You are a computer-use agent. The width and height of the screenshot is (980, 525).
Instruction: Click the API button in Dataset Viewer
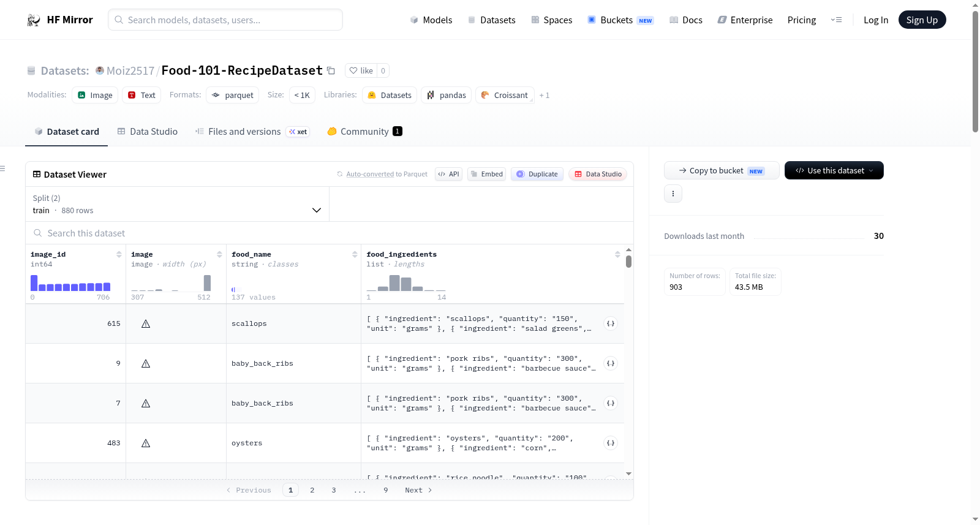pos(448,174)
